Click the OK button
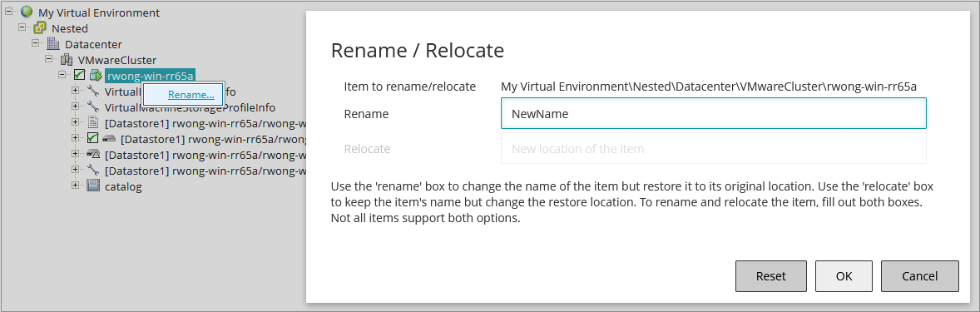 tap(843, 275)
